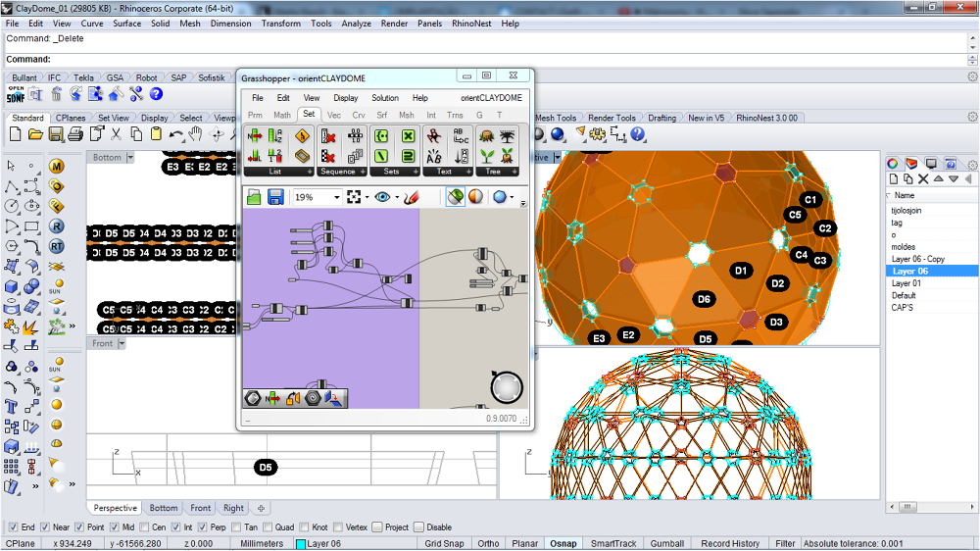Viewport: 980px width, 551px height.
Task: Expand the Sequence panel in Grasshopper
Action: [364, 172]
